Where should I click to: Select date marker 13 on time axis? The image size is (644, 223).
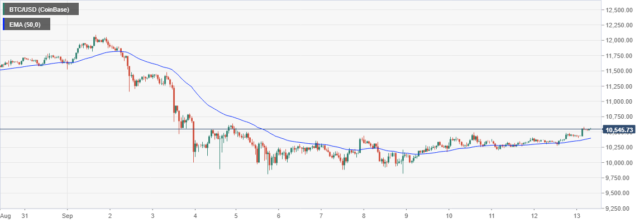coord(575,215)
